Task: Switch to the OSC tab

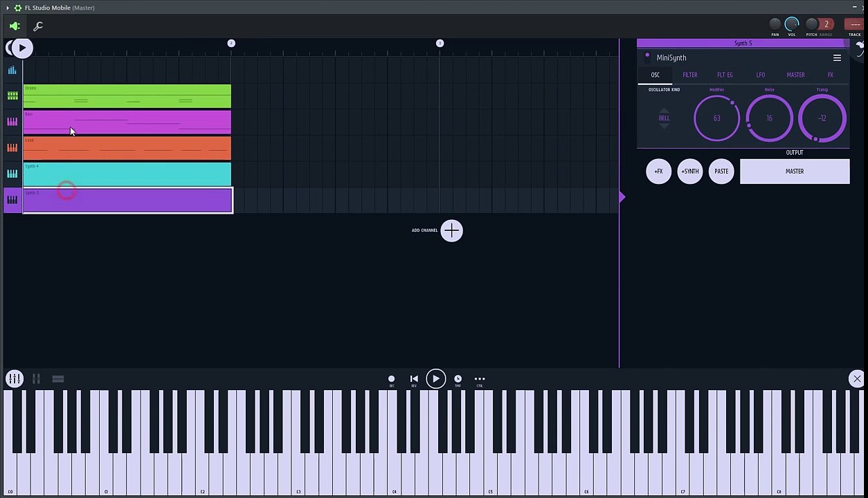Action: coord(655,75)
